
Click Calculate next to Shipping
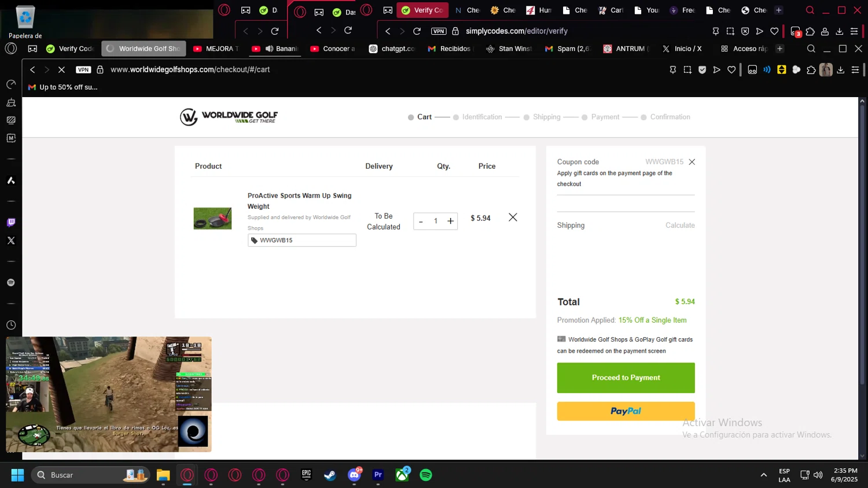click(x=680, y=225)
